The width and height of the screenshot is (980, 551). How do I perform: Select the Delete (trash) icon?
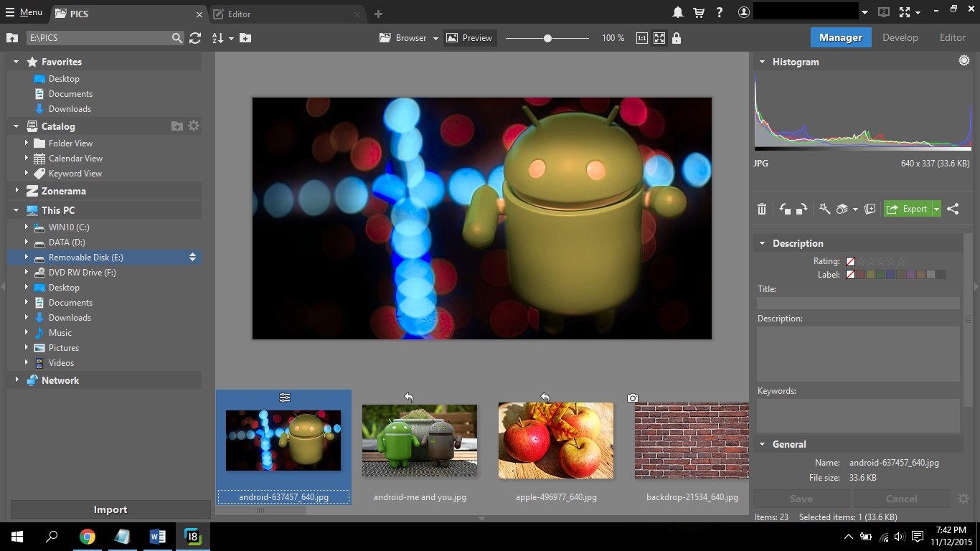(x=761, y=209)
